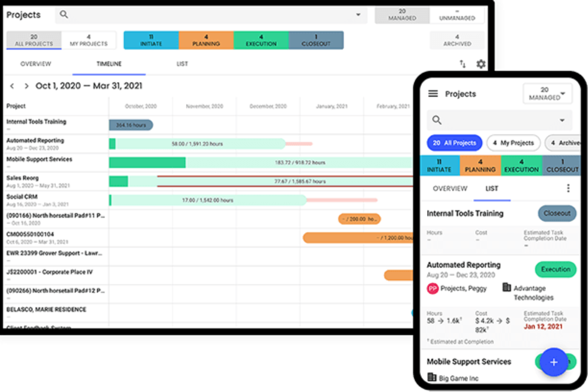Select the List tab on mobile
Image resolution: width=588 pixels, height=392 pixels.
pos(492,189)
